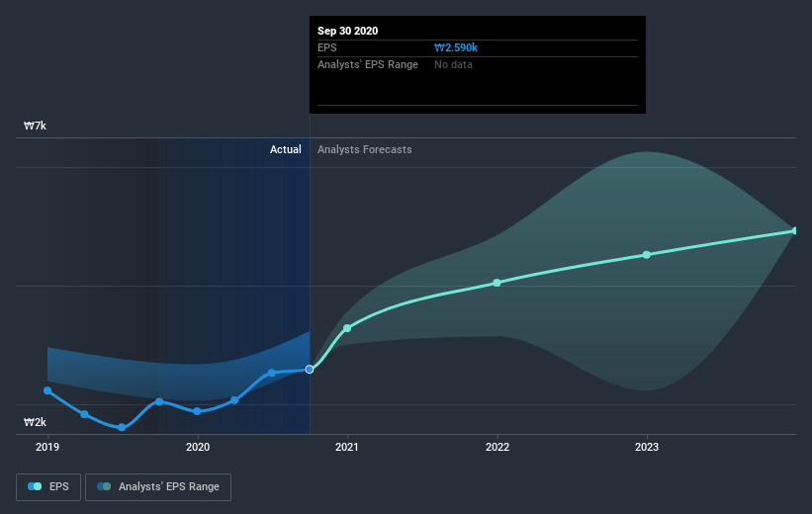Select the lowest EPS data point mid-2019
This screenshot has height=514, width=812.
click(122, 427)
